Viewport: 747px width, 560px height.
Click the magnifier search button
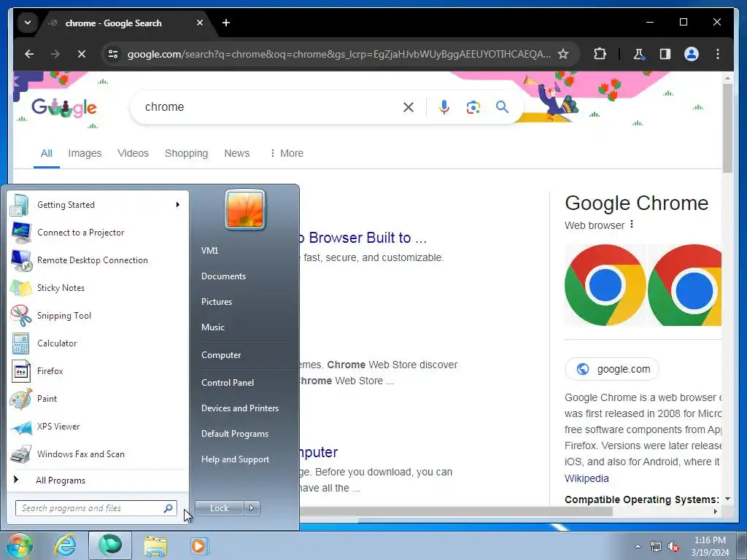[x=502, y=107]
